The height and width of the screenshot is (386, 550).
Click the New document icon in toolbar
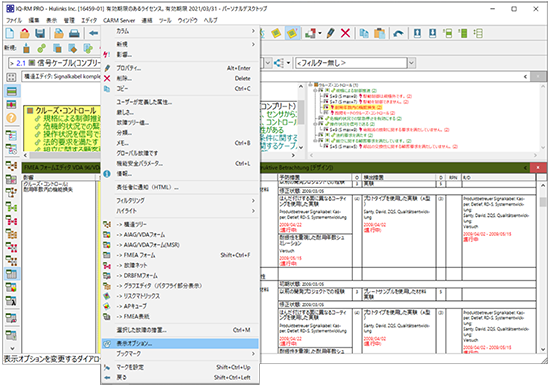click(x=10, y=33)
